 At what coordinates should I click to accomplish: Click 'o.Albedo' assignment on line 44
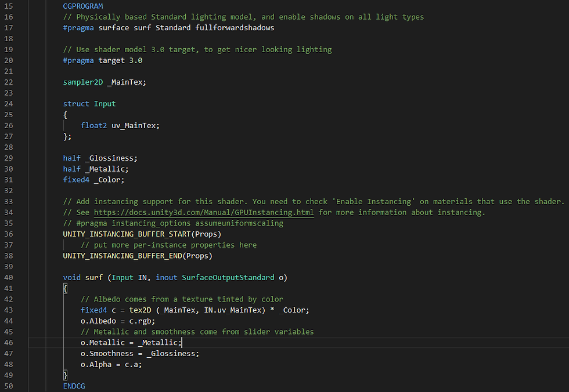(98, 321)
